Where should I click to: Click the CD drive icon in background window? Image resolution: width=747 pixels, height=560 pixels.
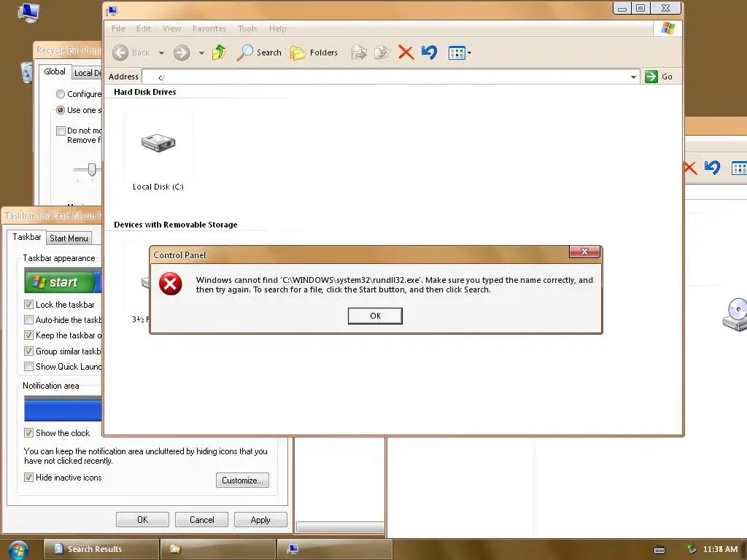pos(735,314)
